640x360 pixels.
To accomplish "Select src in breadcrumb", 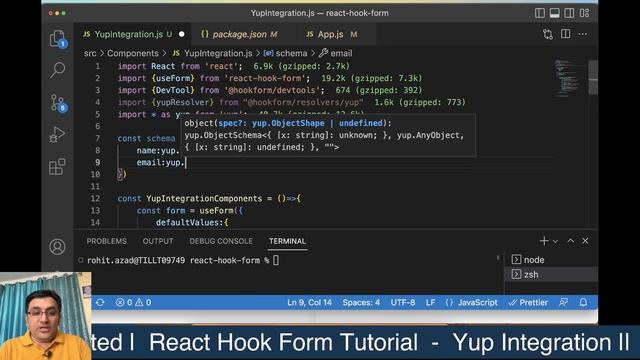I will (90, 53).
